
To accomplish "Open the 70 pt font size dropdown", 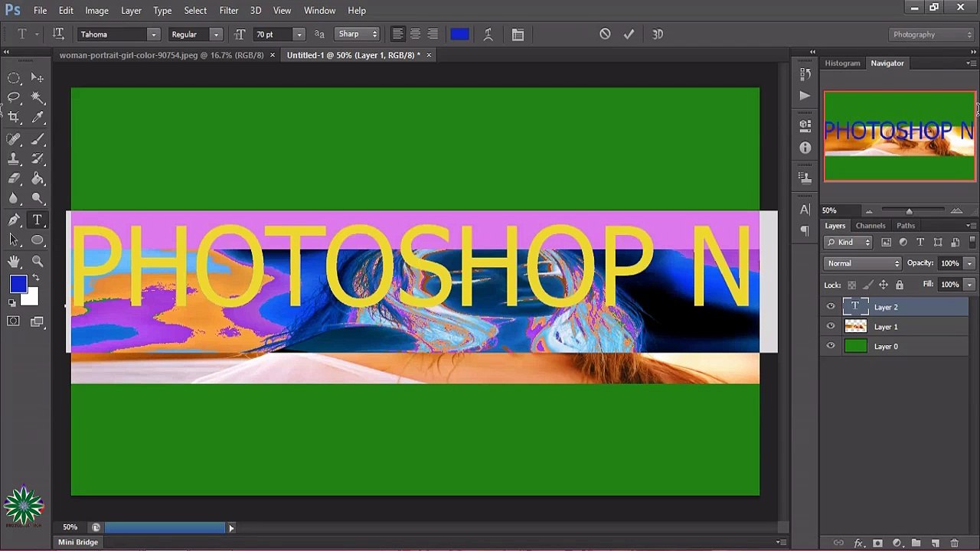I will [299, 34].
